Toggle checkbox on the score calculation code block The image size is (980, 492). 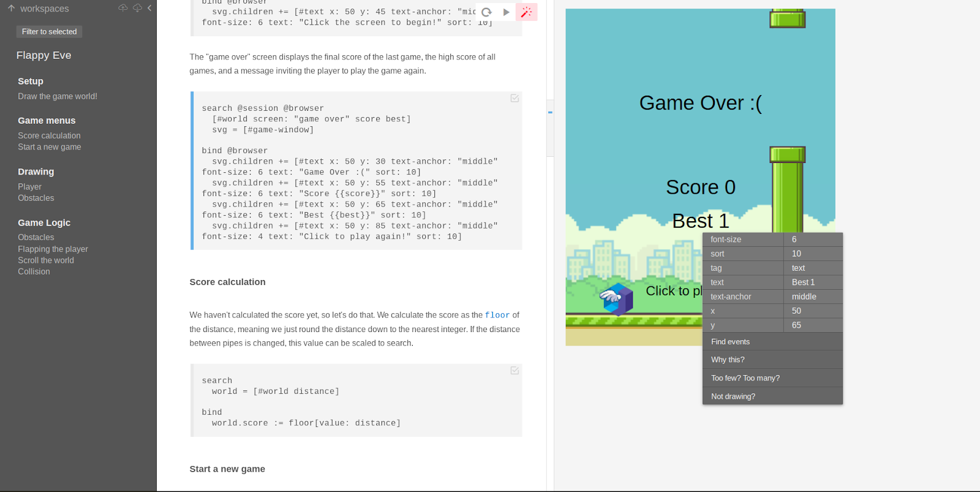pos(514,371)
